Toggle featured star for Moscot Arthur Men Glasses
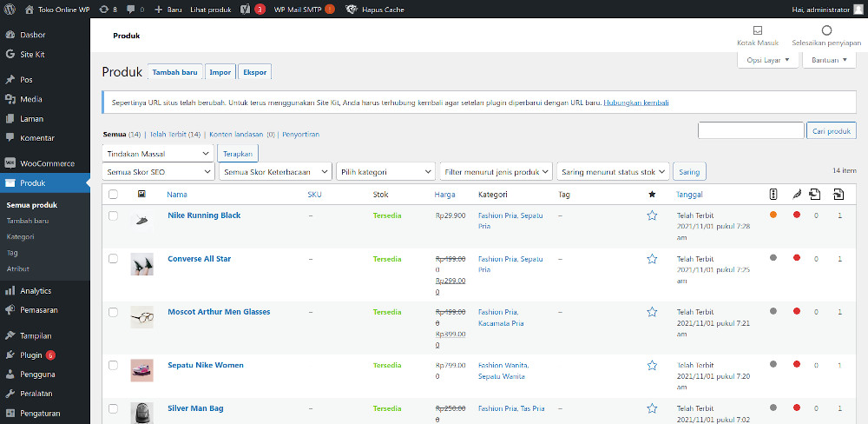868x424 pixels. (652, 312)
